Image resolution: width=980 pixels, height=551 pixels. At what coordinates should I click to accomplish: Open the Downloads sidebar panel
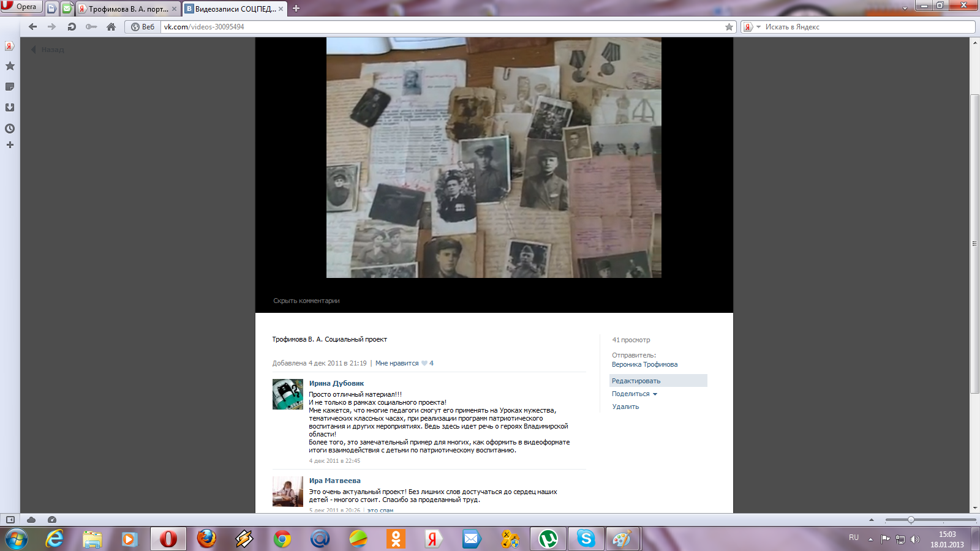pyautogui.click(x=10, y=108)
